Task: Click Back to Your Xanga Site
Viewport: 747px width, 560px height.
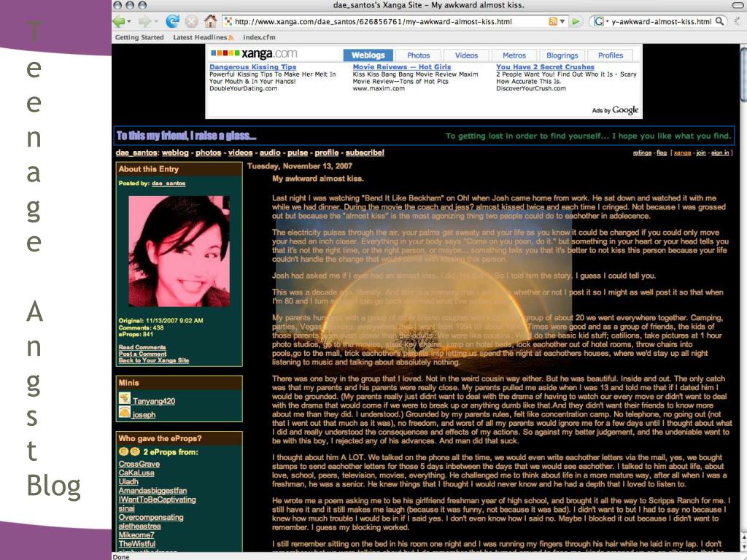Action: (154, 360)
